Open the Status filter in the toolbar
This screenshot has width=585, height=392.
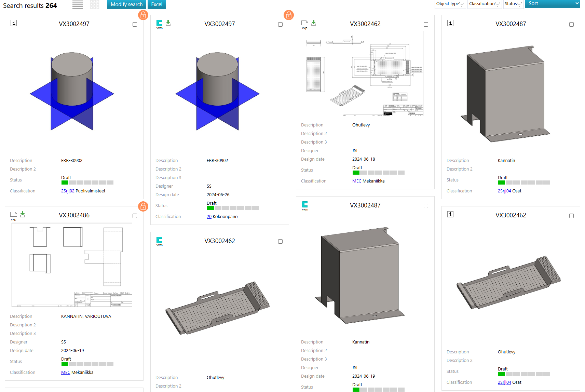(x=513, y=4)
